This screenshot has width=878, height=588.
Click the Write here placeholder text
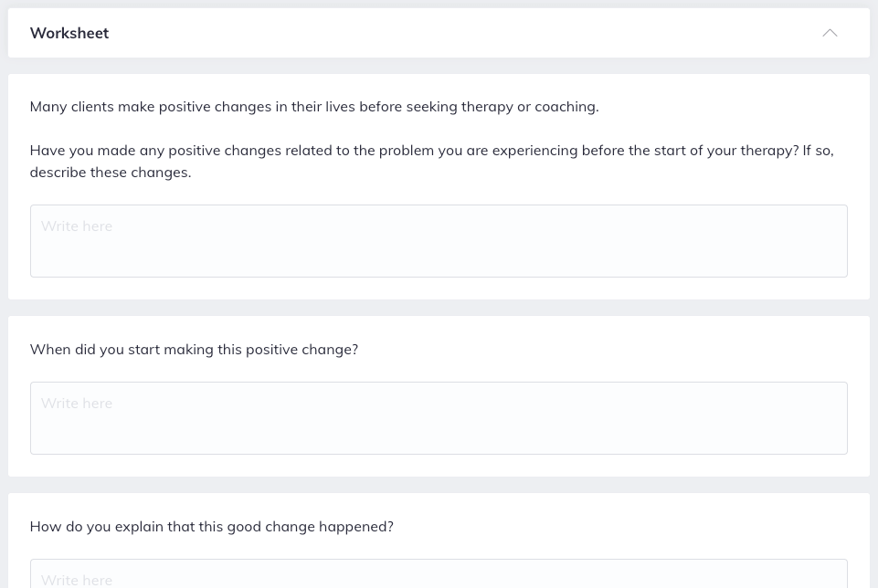[76, 226]
